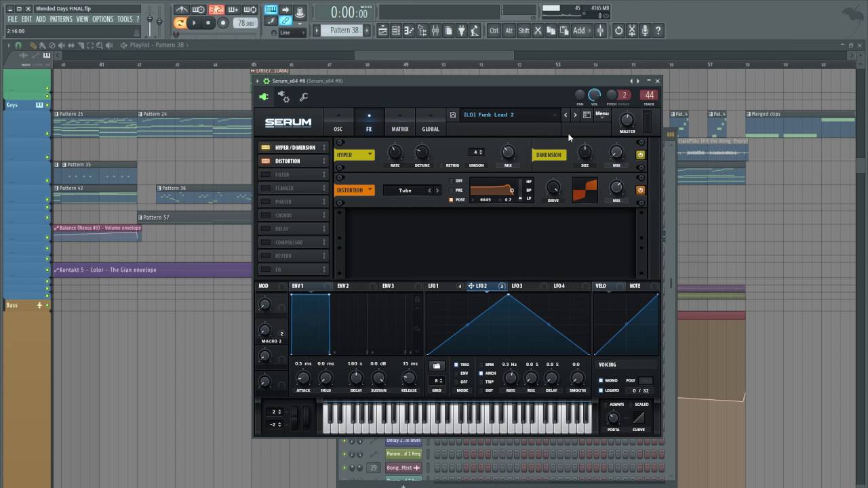The image size is (868, 488).
Task: Click the next distortion type arrow
Action: pyautogui.click(x=437, y=190)
